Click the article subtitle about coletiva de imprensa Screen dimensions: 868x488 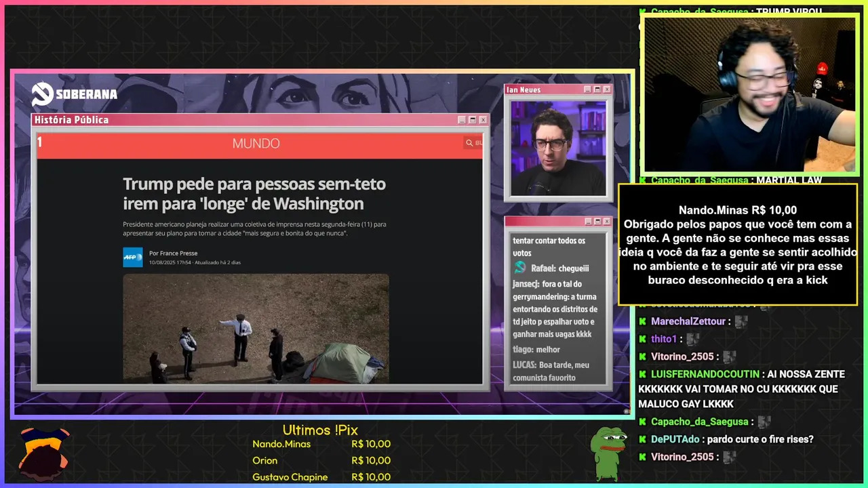254,228
